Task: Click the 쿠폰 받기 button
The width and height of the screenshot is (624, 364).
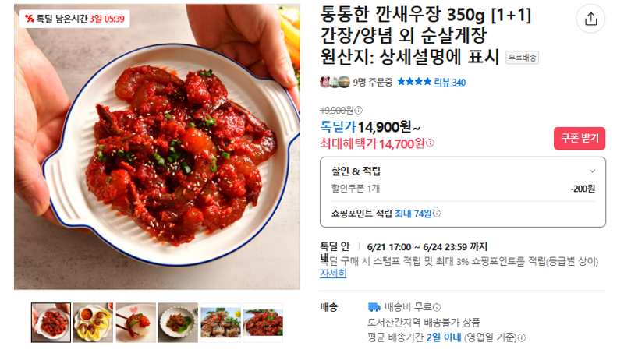Action: click(580, 139)
